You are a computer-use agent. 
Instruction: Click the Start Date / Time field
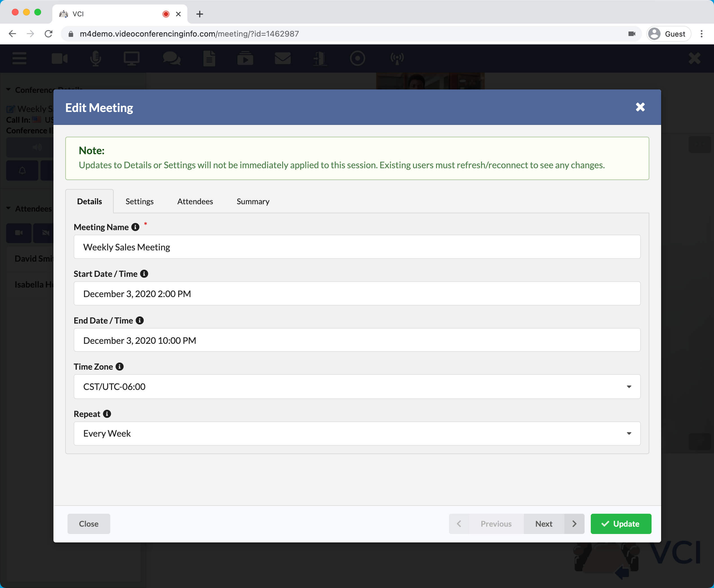pos(356,294)
